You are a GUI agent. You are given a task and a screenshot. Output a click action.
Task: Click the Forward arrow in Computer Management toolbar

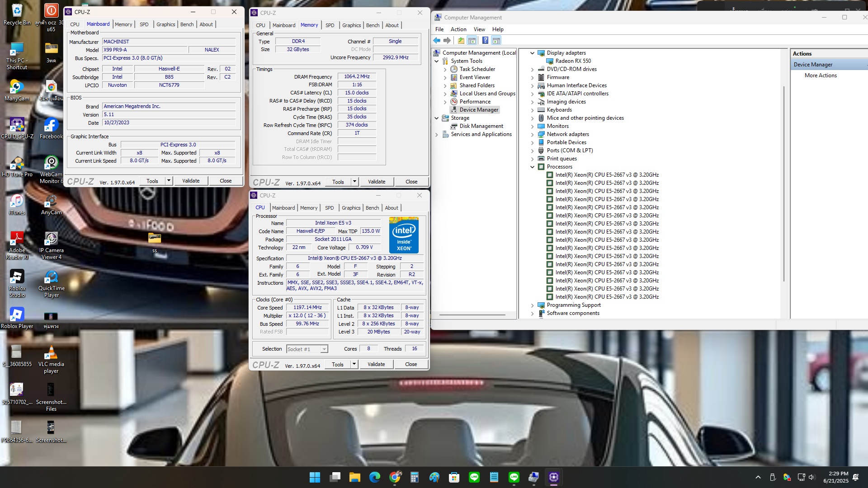pyautogui.click(x=447, y=41)
